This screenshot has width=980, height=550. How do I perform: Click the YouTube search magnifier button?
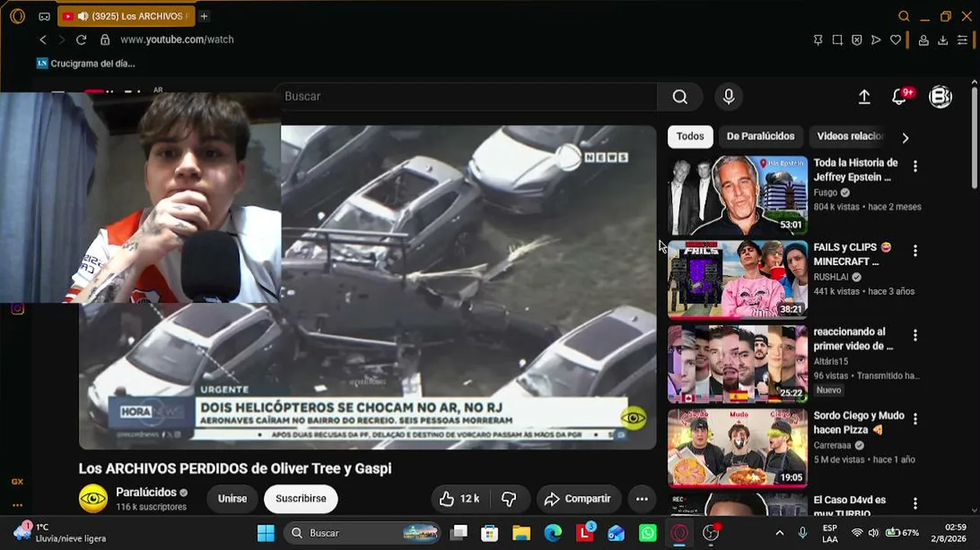(x=680, y=96)
